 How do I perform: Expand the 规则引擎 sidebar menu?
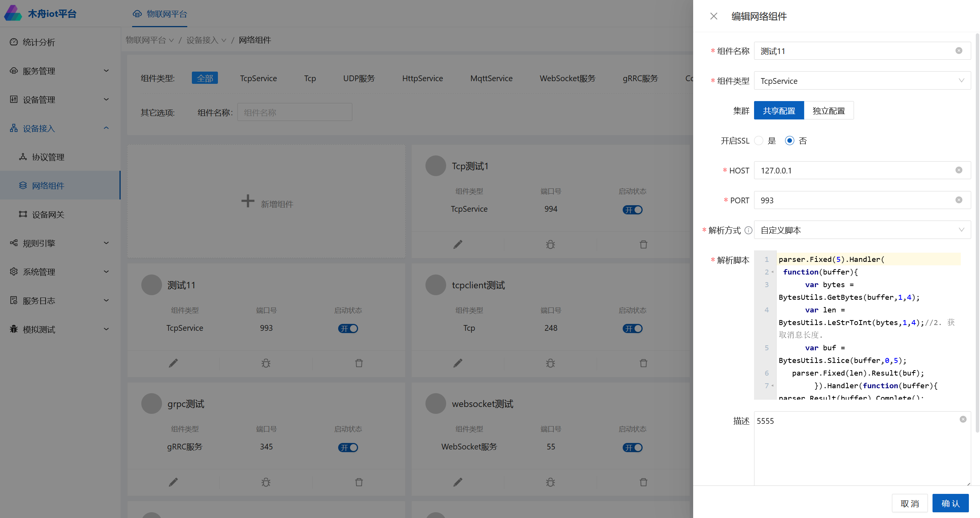coord(60,243)
